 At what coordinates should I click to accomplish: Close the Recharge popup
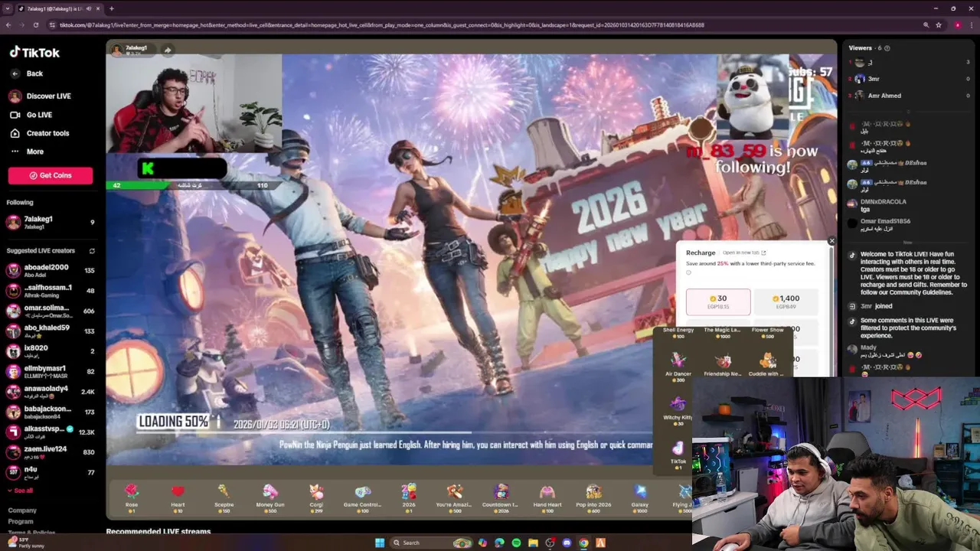pyautogui.click(x=831, y=241)
